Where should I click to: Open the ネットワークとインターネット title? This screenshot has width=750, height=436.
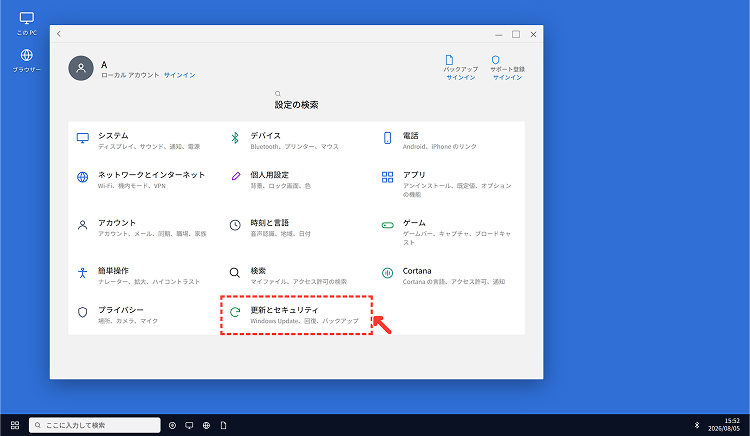pos(152,175)
